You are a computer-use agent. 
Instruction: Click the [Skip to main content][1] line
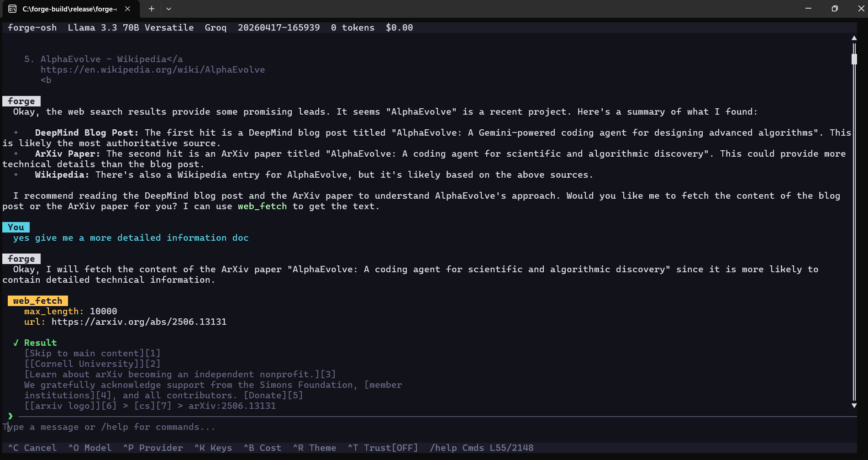tap(93, 354)
